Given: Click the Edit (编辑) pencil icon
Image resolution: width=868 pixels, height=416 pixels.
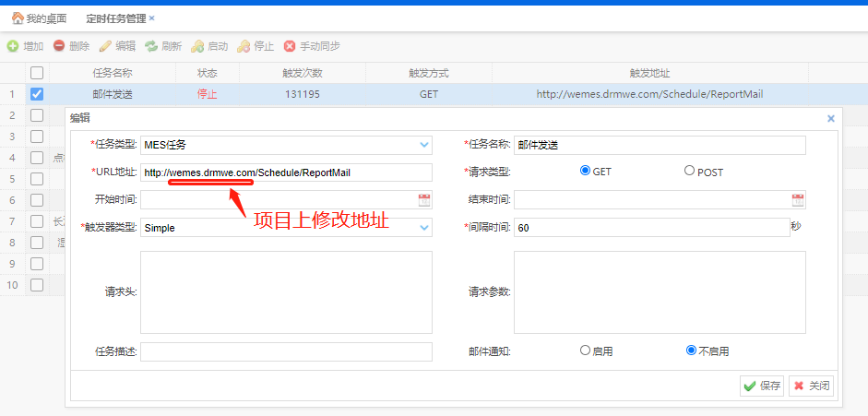Looking at the screenshot, I should tap(105, 46).
